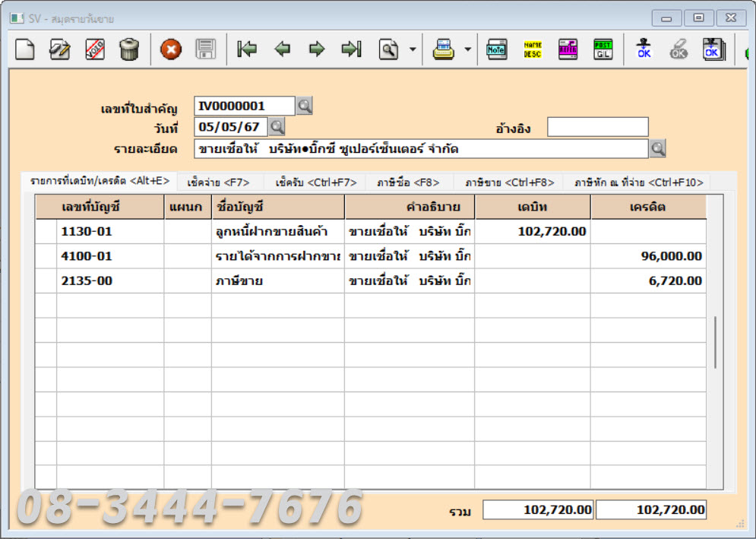Open the REFER icon

568,49
